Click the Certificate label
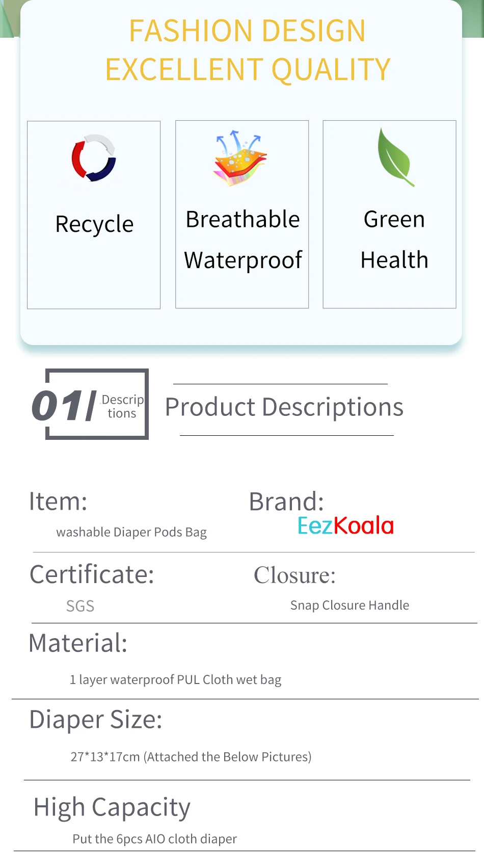484x868 pixels. [x=92, y=574]
